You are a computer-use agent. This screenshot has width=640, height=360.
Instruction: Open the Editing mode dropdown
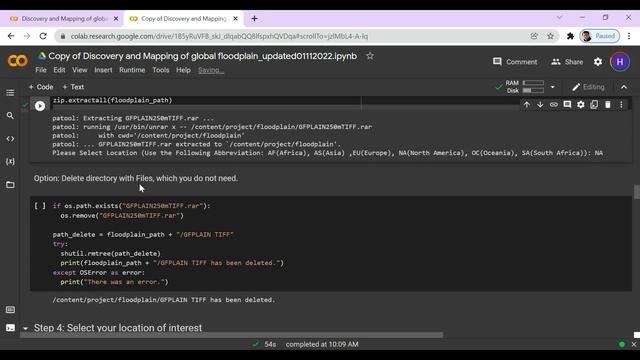(588, 87)
